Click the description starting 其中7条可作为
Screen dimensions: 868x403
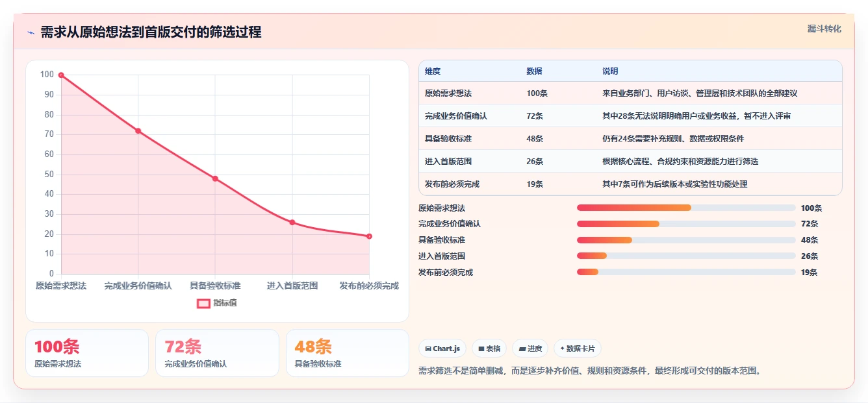pyautogui.click(x=674, y=184)
